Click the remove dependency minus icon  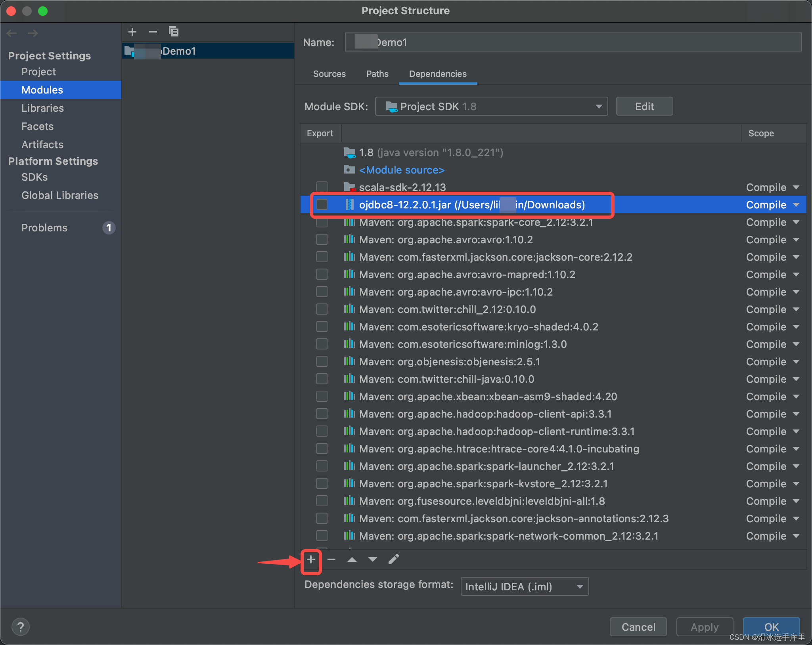331,559
